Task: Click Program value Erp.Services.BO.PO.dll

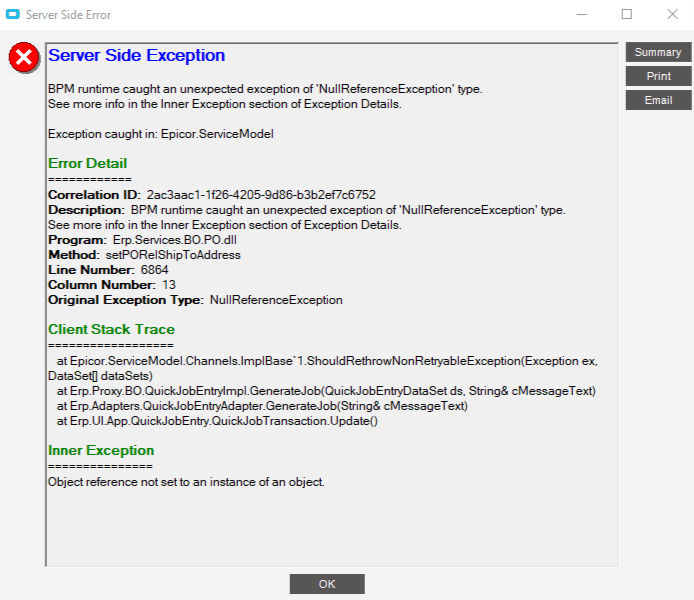Action: 175,240
